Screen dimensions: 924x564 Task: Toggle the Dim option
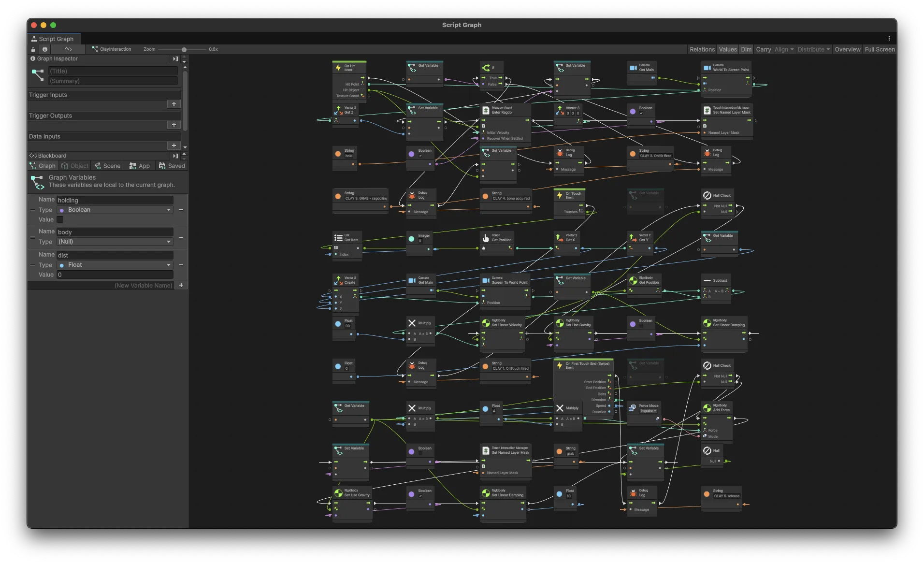(x=746, y=49)
